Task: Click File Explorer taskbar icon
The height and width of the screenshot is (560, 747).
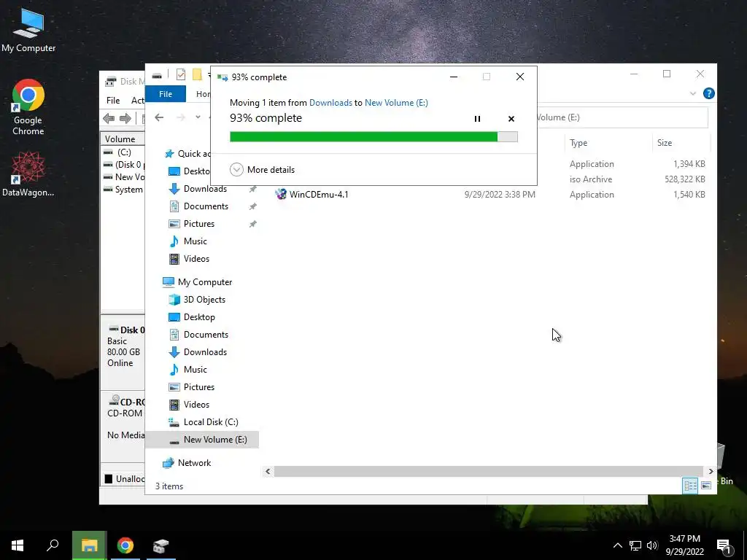Action: 89,545
